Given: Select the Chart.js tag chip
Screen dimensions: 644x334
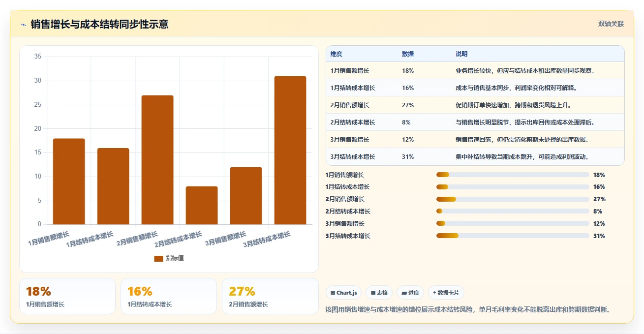Looking at the screenshot, I should point(343,293).
